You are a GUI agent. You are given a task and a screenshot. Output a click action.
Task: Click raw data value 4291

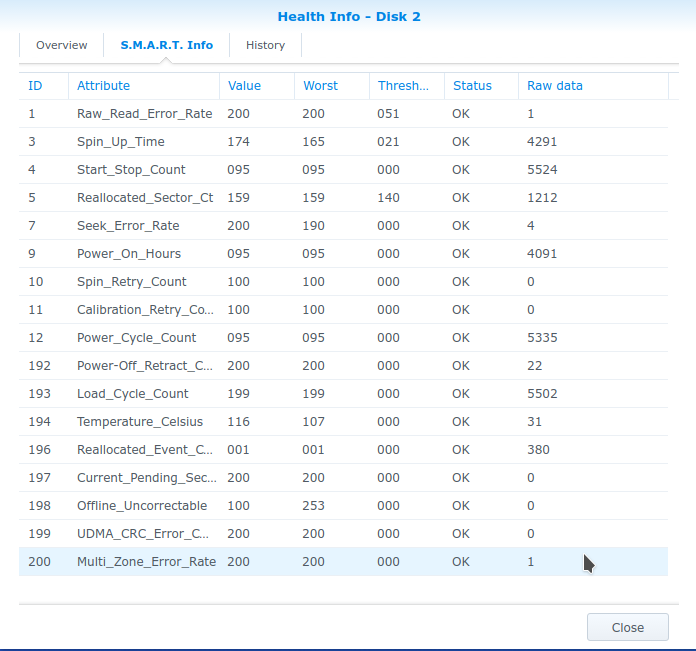tap(542, 142)
